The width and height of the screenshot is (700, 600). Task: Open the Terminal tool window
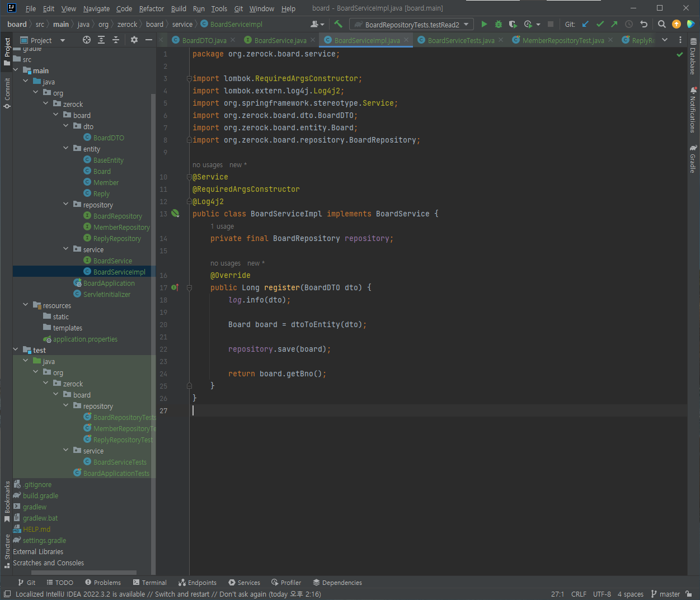(x=150, y=582)
